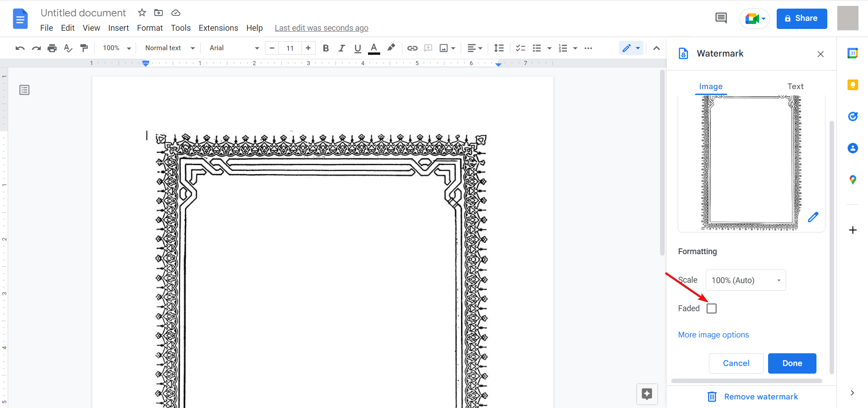Image resolution: width=868 pixels, height=408 pixels.
Task: Show the document outline icon
Action: (24, 90)
